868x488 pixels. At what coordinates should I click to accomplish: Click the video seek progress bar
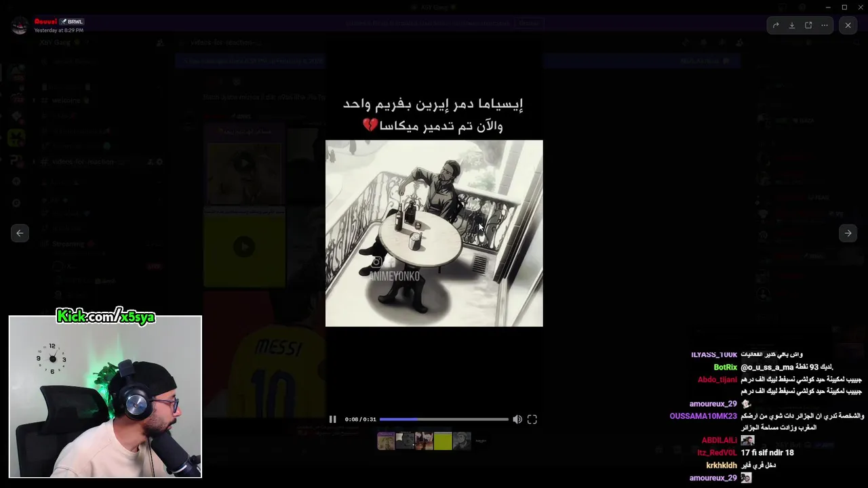click(443, 420)
